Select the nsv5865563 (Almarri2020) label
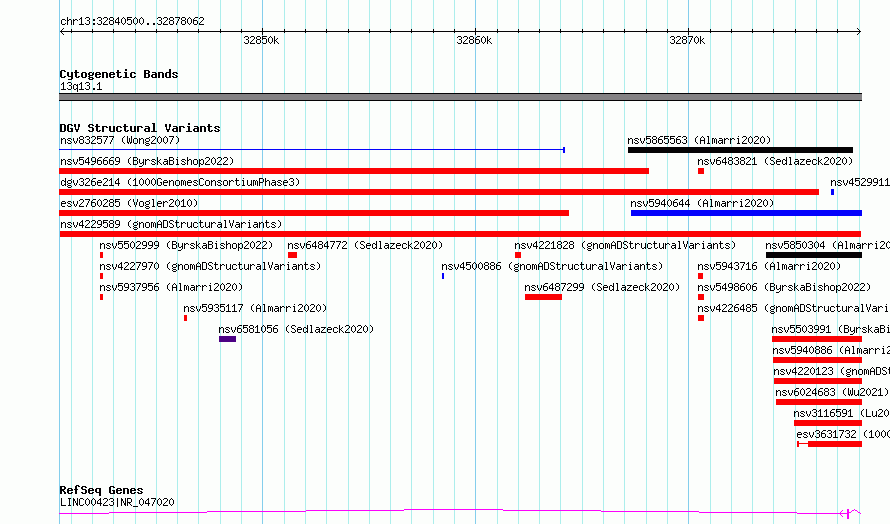Viewport: 890px width, 524px height. [x=699, y=140]
